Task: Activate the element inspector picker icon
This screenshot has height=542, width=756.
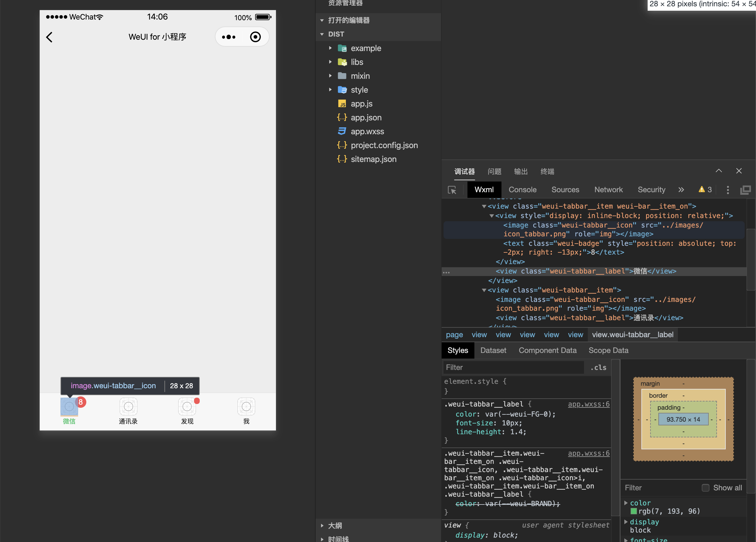Action: click(x=452, y=190)
